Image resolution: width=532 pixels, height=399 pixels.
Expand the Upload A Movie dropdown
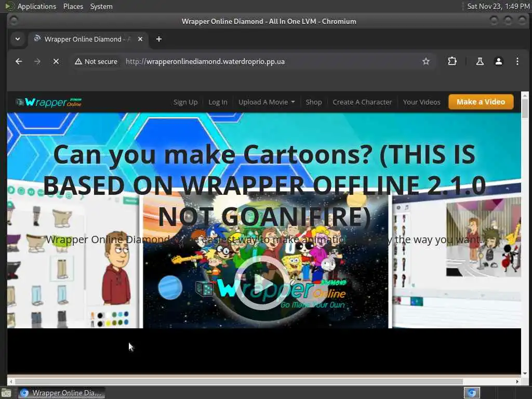pos(267,102)
